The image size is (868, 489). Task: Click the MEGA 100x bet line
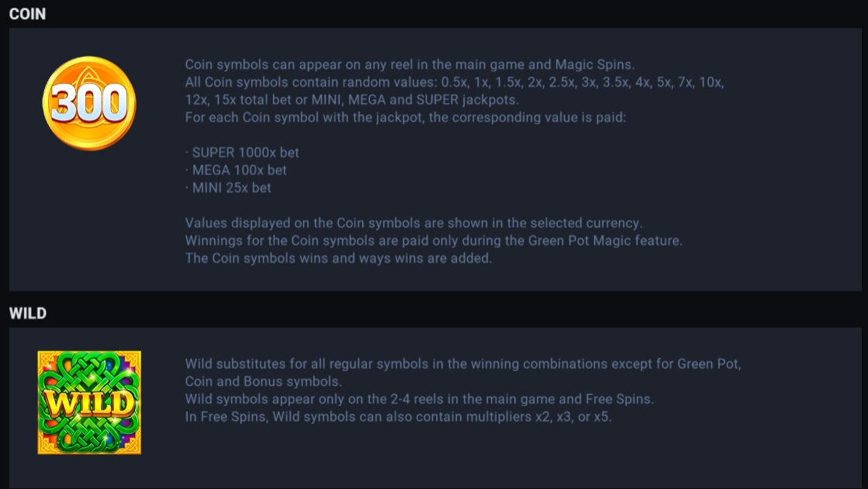pos(236,170)
